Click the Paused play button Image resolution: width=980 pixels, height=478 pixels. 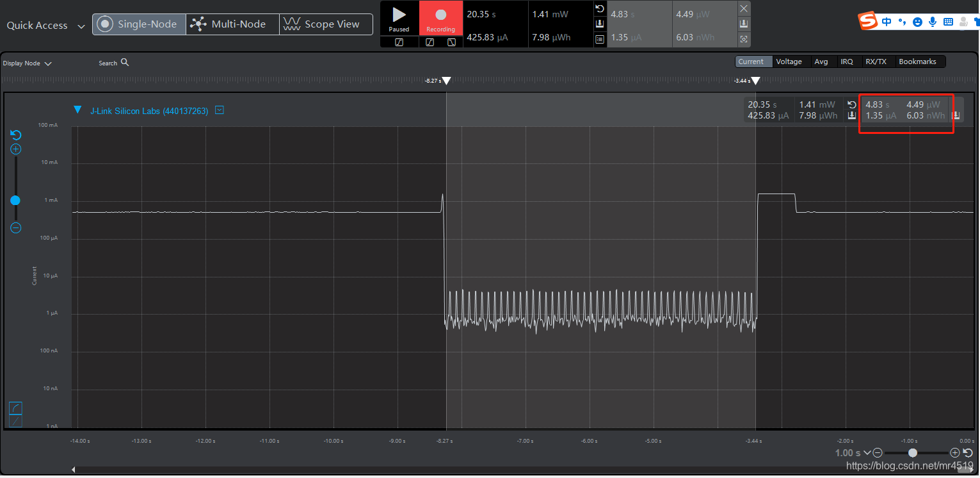point(399,19)
